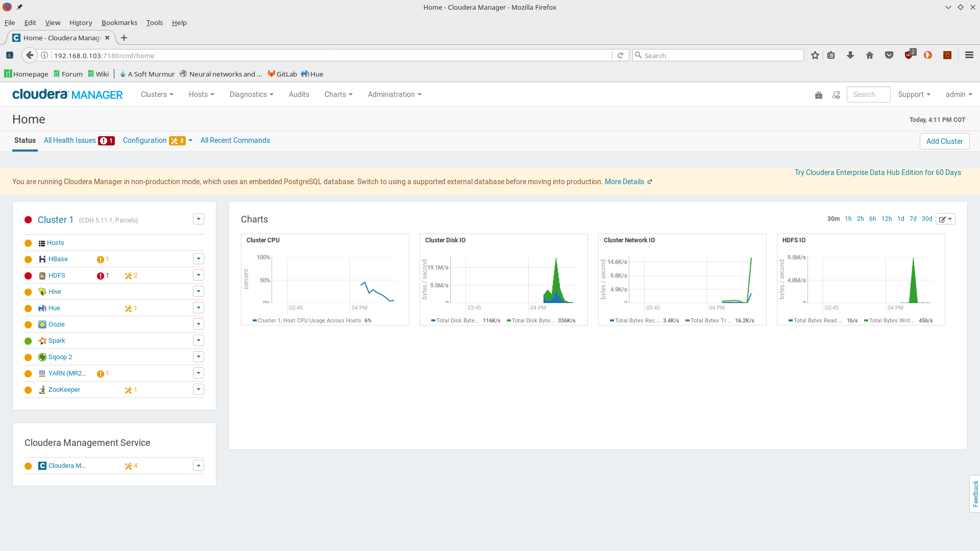
Task: Go to Audits page
Action: tap(299, 94)
